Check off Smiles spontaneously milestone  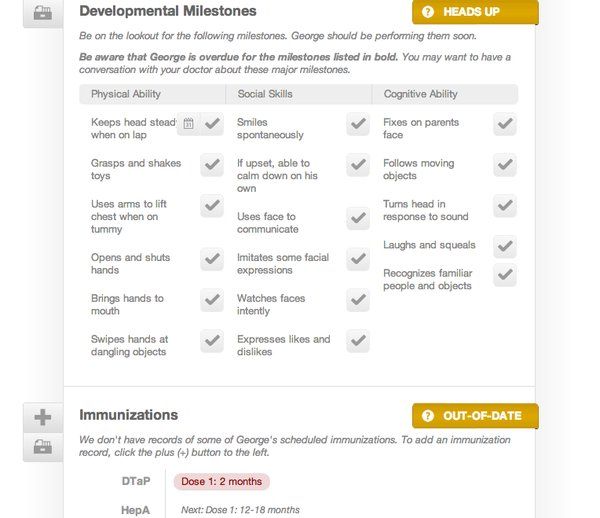358,124
